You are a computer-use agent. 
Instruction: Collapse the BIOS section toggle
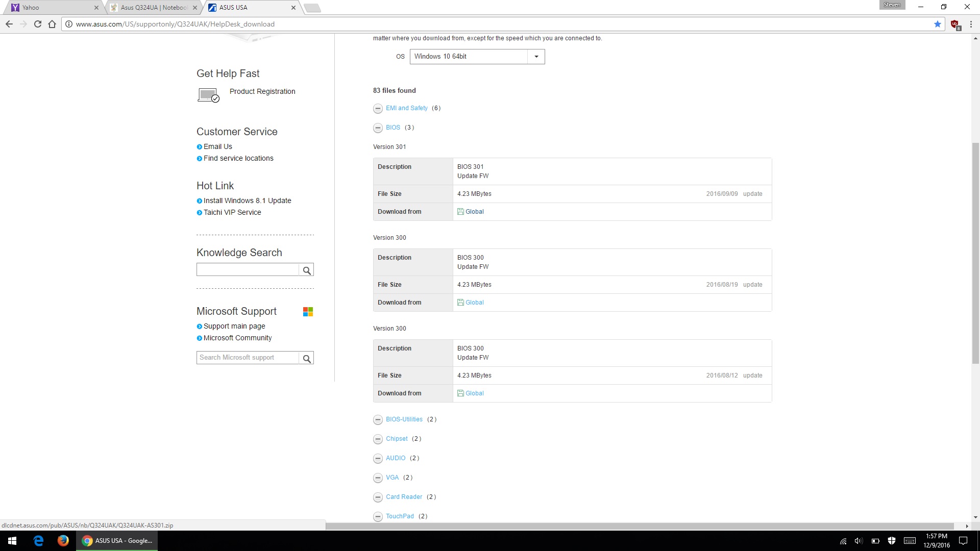(x=378, y=128)
